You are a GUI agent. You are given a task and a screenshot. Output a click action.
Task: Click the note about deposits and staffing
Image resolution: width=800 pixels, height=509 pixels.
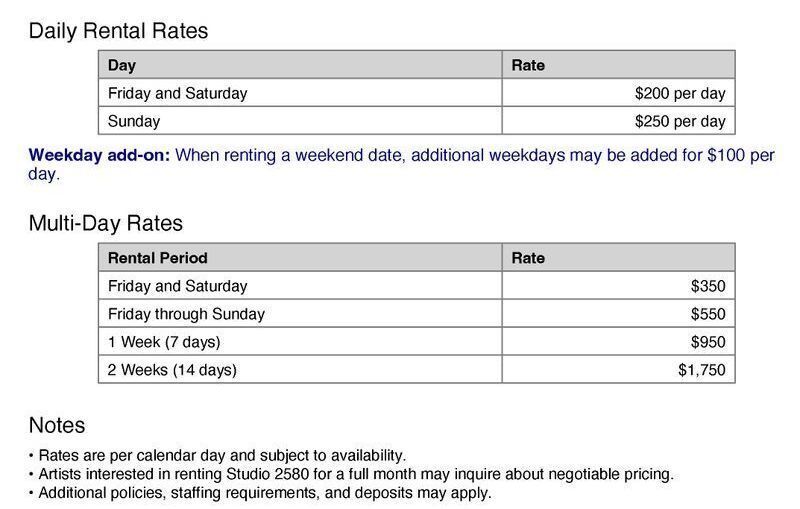(264, 493)
